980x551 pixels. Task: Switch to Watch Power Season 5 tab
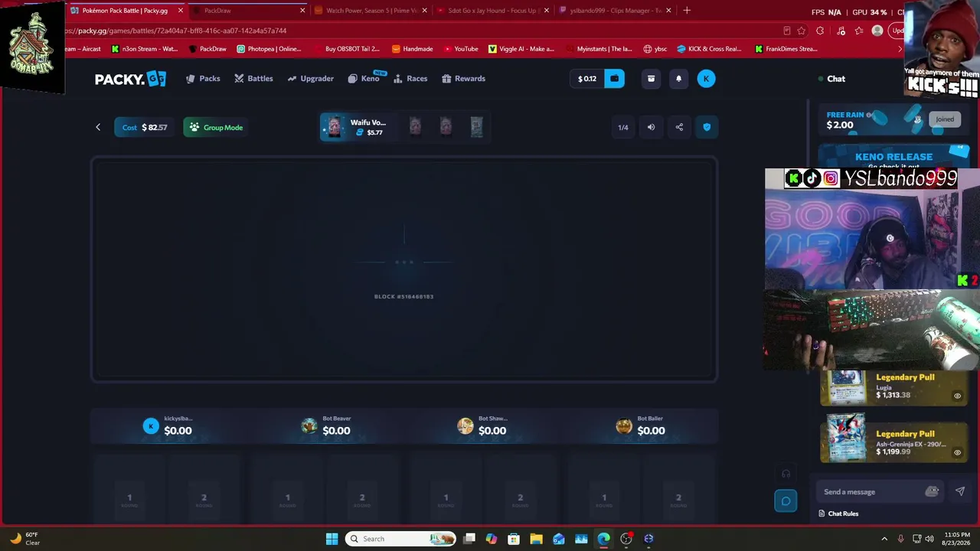click(x=371, y=11)
